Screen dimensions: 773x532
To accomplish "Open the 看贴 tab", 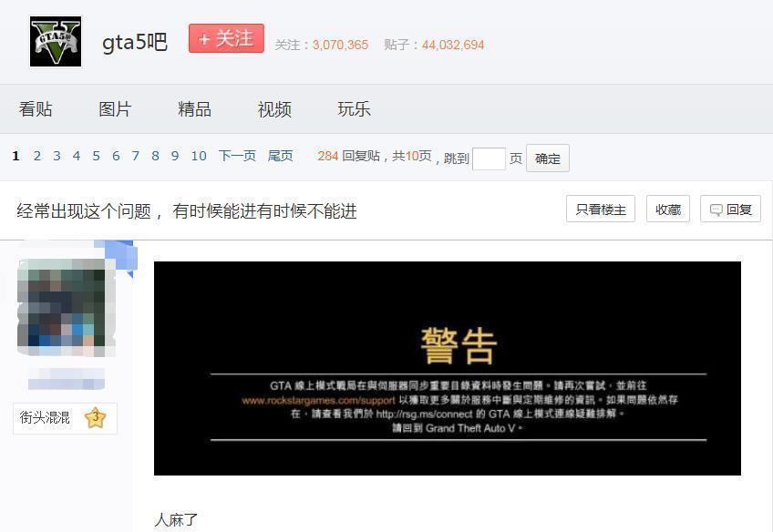I will 36,109.
